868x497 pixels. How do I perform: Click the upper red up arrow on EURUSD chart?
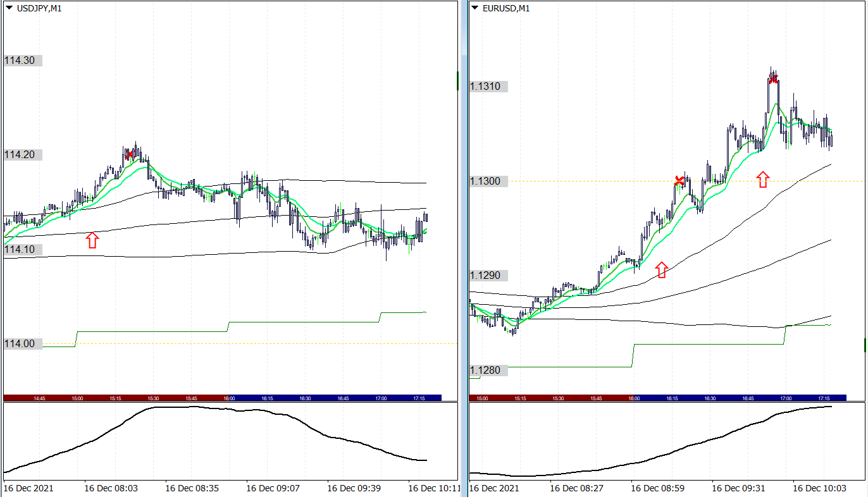pyautogui.click(x=763, y=179)
